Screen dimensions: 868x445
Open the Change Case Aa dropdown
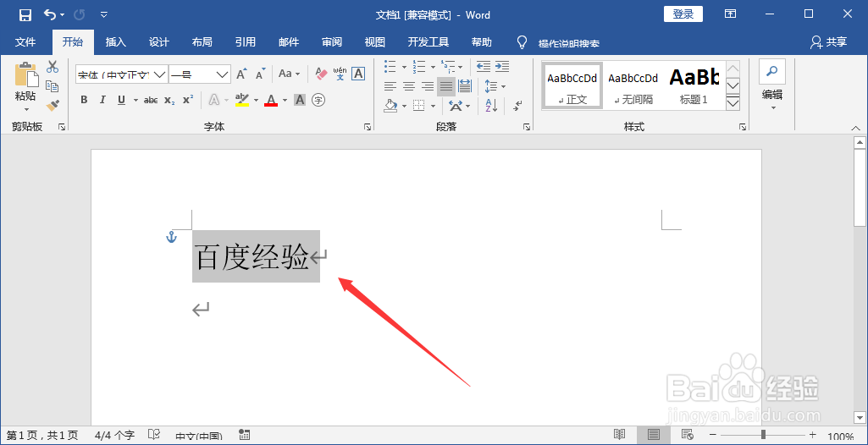tap(289, 74)
